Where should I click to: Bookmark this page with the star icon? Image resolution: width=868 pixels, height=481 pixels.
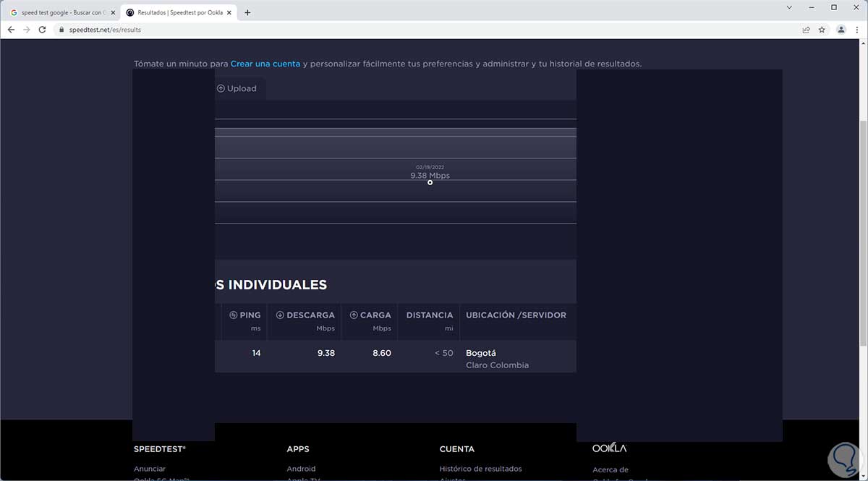pos(822,30)
